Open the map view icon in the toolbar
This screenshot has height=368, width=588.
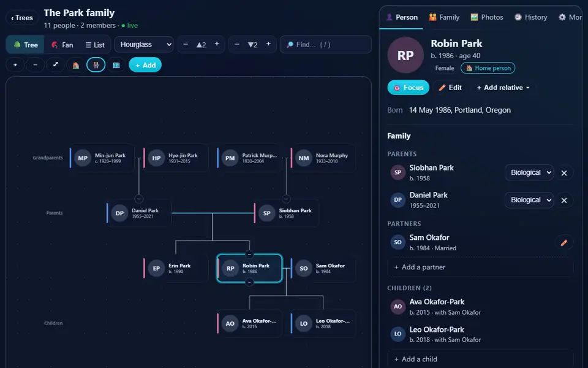pos(116,65)
